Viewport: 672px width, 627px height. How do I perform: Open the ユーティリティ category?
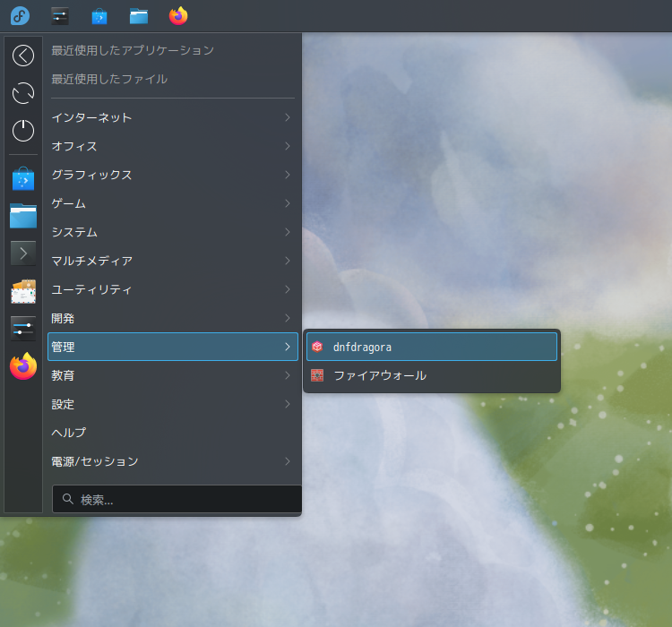[x=173, y=289]
